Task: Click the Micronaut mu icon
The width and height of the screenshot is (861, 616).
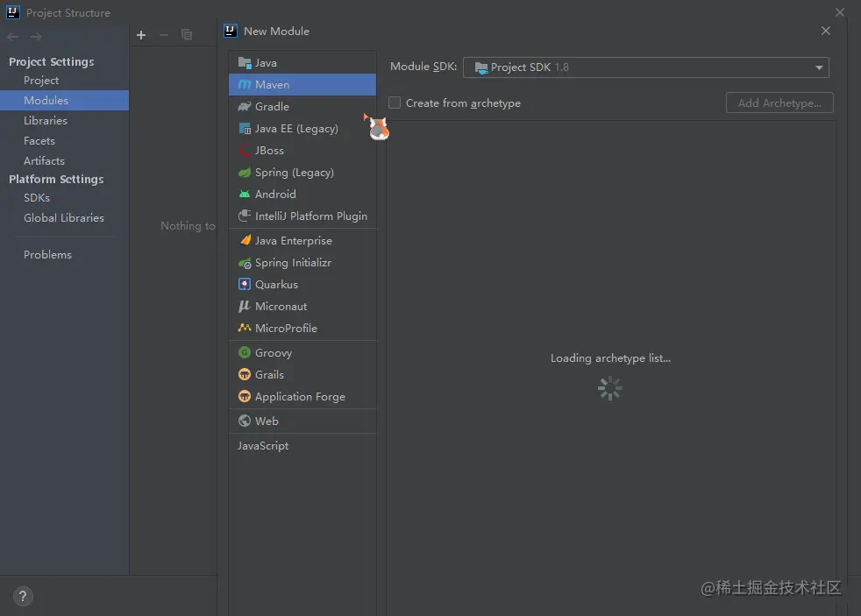Action: click(245, 306)
